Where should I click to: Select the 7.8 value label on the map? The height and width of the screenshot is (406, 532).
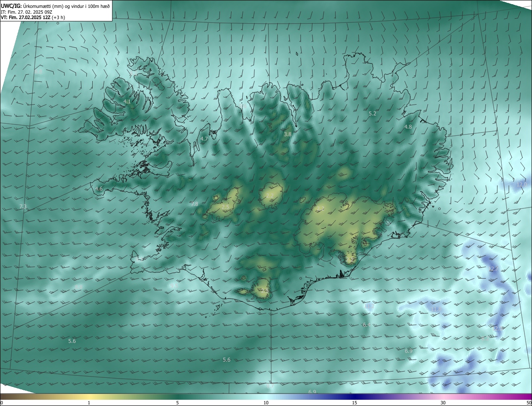coord(195,204)
